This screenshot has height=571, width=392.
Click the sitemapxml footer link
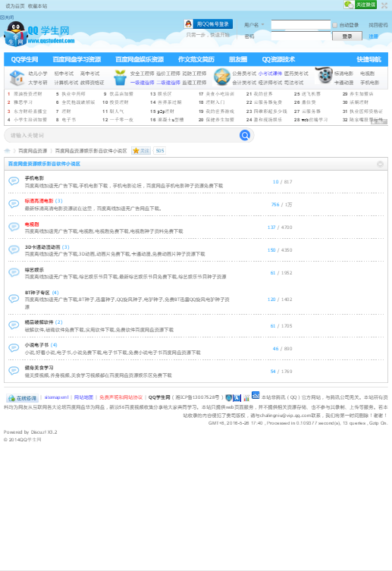coord(56,397)
